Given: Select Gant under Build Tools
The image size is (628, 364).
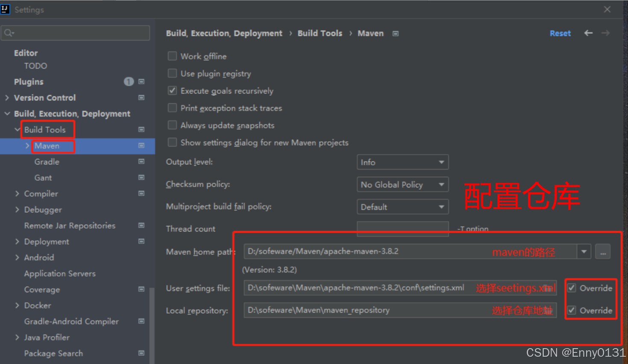Looking at the screenshot, I should tap(43, 178).
